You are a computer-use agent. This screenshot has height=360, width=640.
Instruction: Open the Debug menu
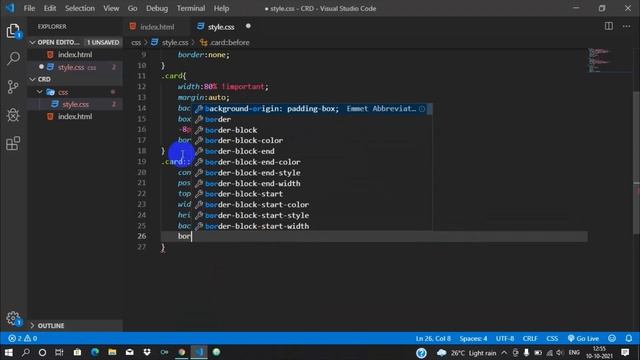click(x=157, y=8)
